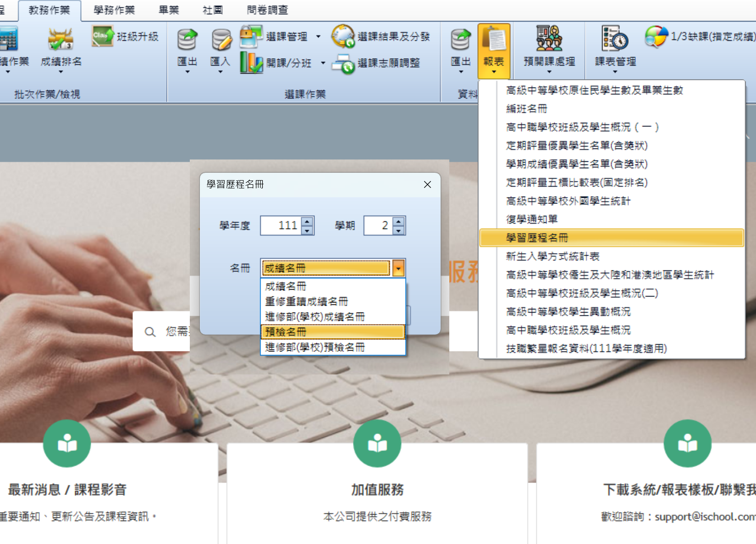Select 預檢名冊 option

click(x=333, y=332)
